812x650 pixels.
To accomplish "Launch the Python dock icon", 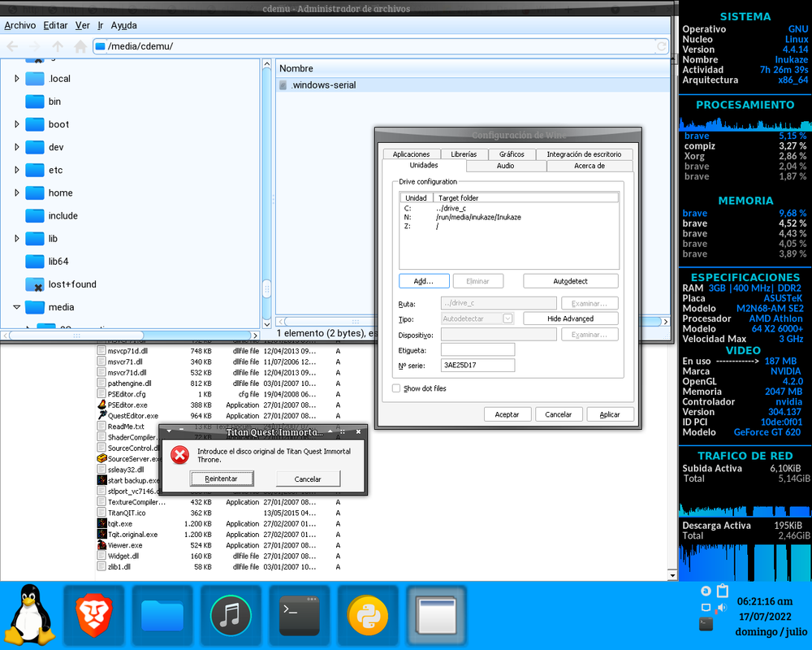I will coord(368,616).
